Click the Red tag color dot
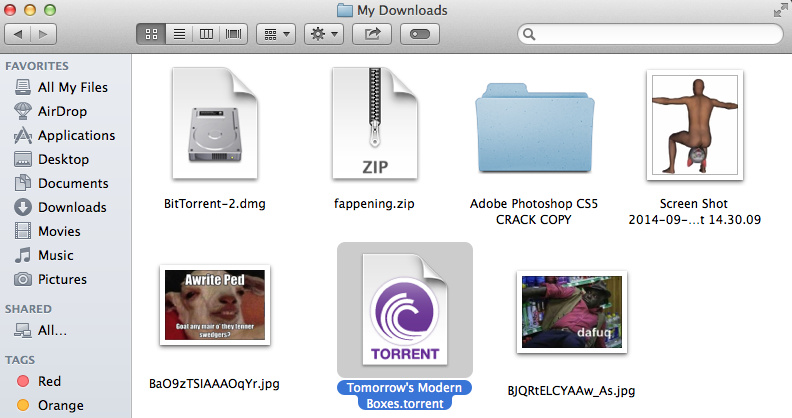The image size is (792, 418). [23, 381]
